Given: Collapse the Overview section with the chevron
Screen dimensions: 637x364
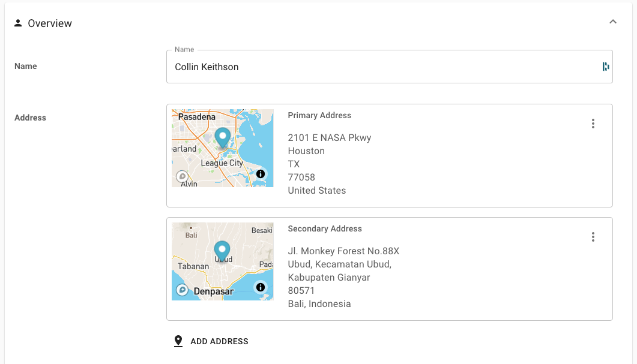Looking at the screenshot, I should pyautogui.click(x=612, y=22).
